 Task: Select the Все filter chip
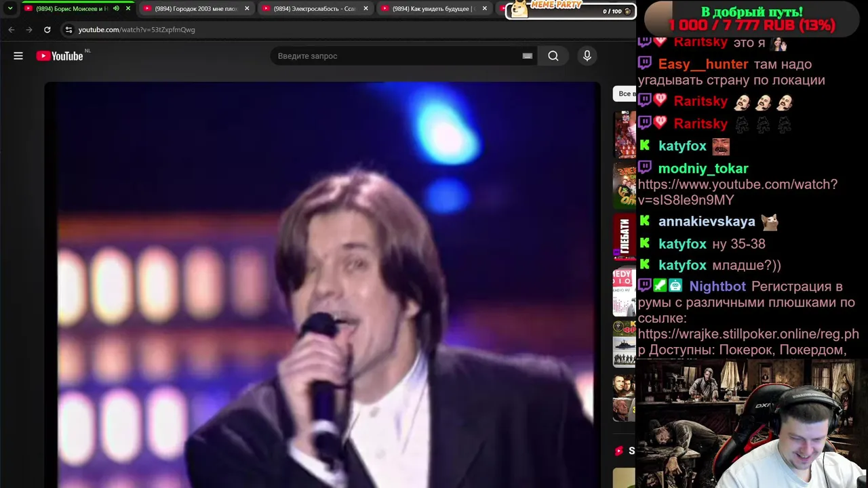tap(625, 94)
